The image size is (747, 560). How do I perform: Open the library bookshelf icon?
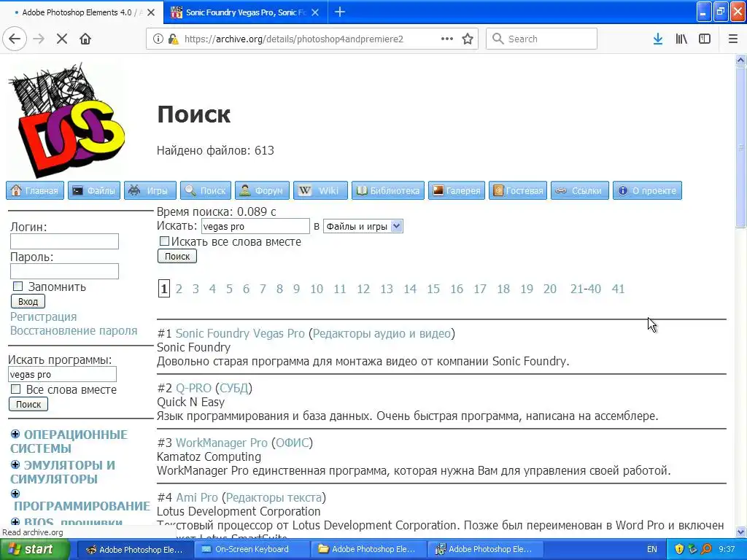pos(681,39)
